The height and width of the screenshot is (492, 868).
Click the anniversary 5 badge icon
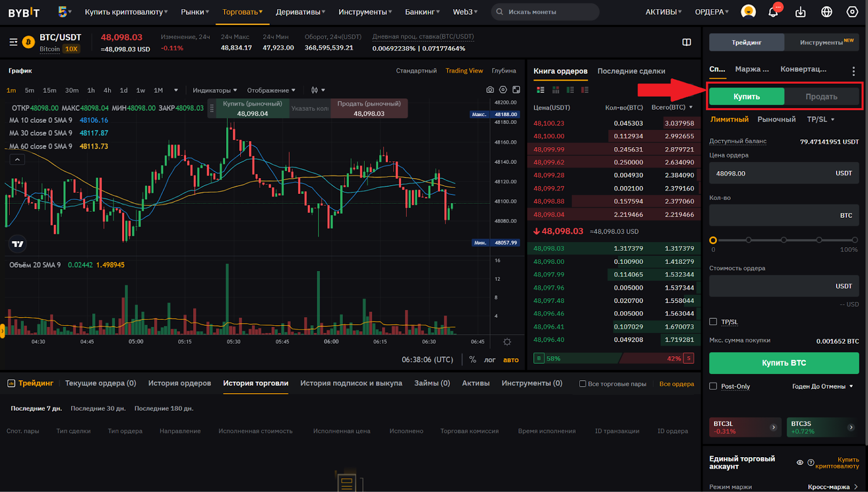64,11
